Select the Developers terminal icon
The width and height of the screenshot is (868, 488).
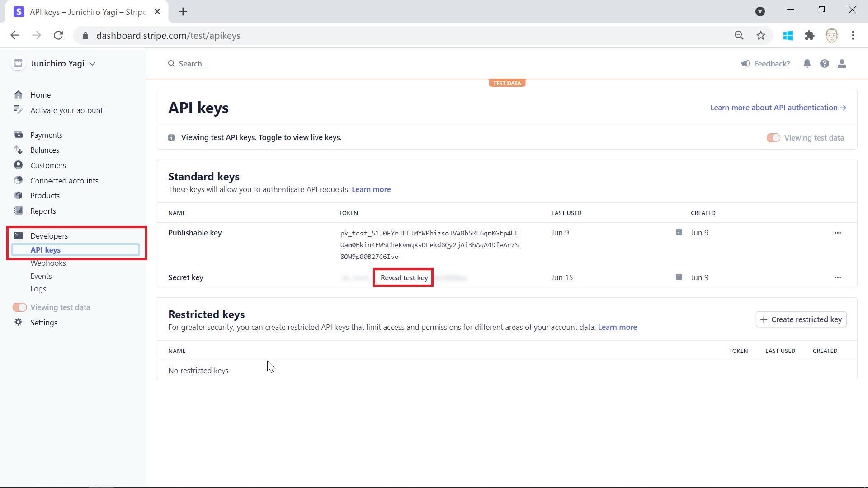click(x=18, y=235)
